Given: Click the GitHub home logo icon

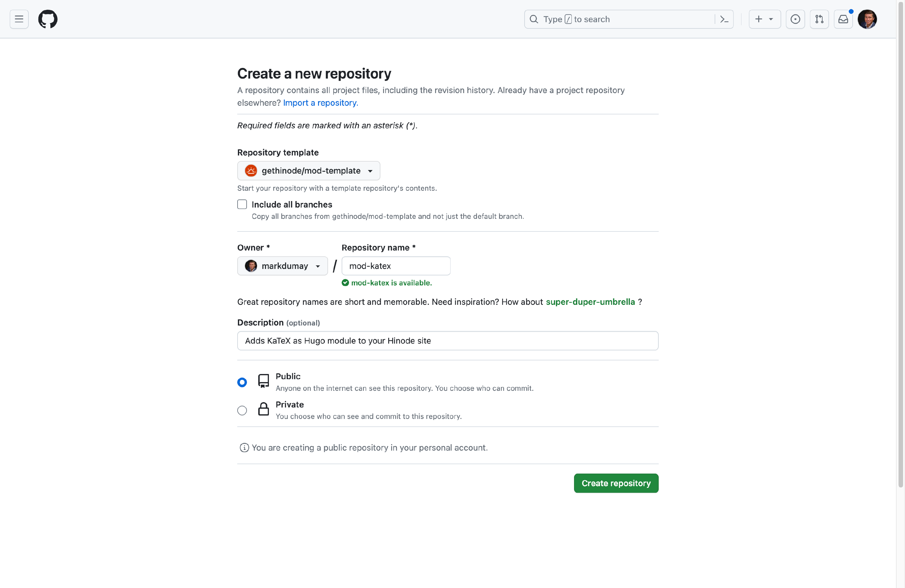Looking at the screenshot, I should pos(48,18).
